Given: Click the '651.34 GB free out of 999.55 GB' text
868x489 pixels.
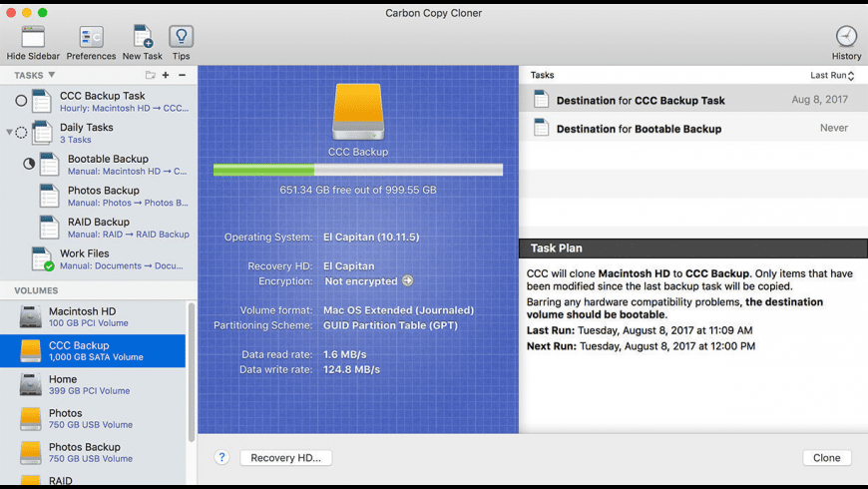Looking at the screenshot, I should click(358, 190).
